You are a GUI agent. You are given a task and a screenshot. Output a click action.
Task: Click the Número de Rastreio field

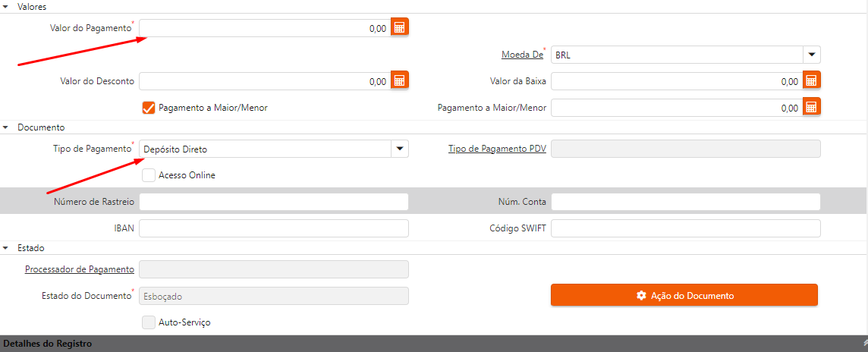coord(274,202)
